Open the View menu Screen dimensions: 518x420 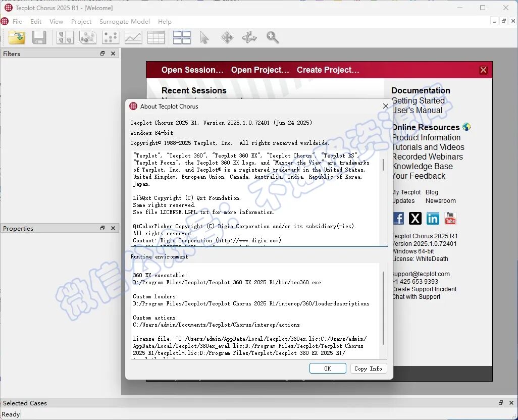click(56, 22)
